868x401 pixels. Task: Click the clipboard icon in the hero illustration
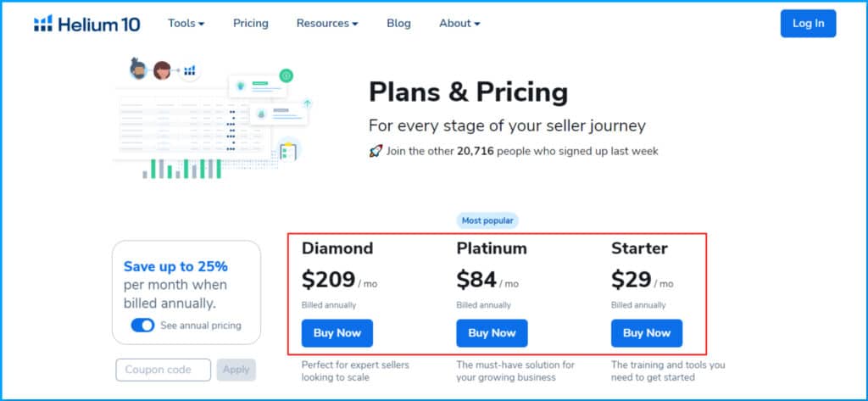click(x=288, y=151)
